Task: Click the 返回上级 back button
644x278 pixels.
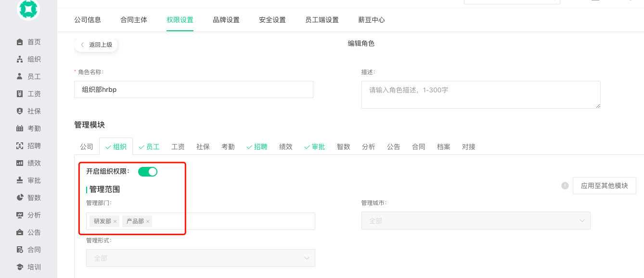Action: point(96,45)
